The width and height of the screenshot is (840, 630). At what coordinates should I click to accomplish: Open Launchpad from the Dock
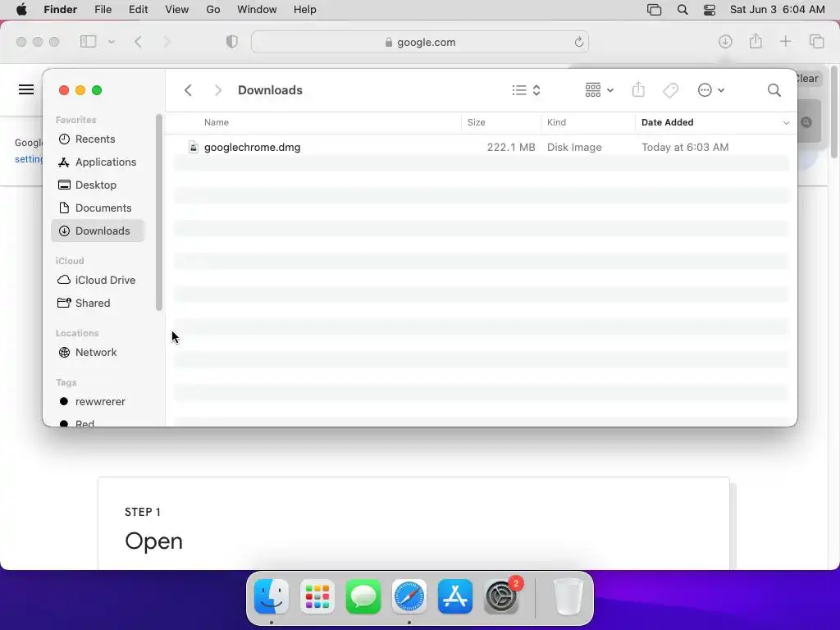pyautogui.click(x=317, y=596)
